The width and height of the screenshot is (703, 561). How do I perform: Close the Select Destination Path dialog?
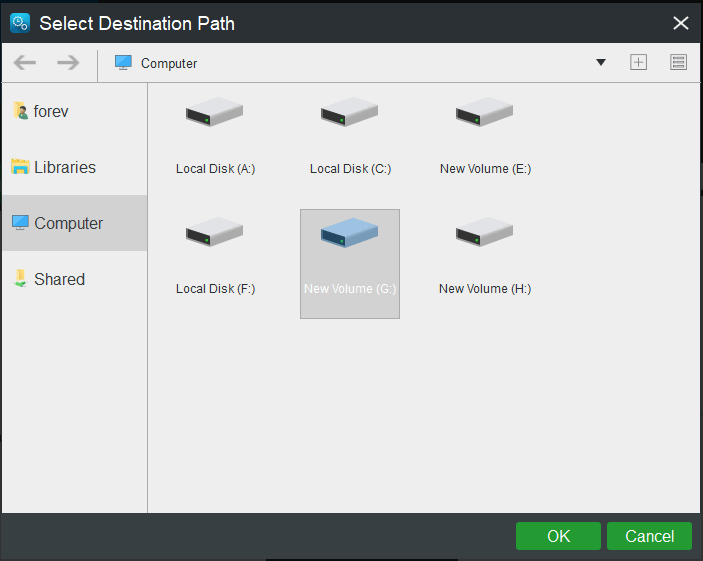tap(681, 22)
